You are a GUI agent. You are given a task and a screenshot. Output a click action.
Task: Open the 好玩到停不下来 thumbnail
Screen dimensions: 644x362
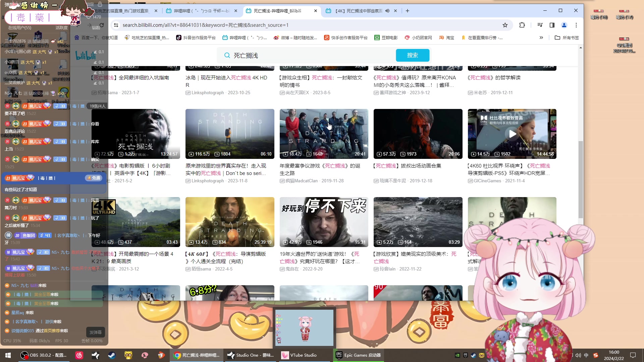tap(324, 222)
